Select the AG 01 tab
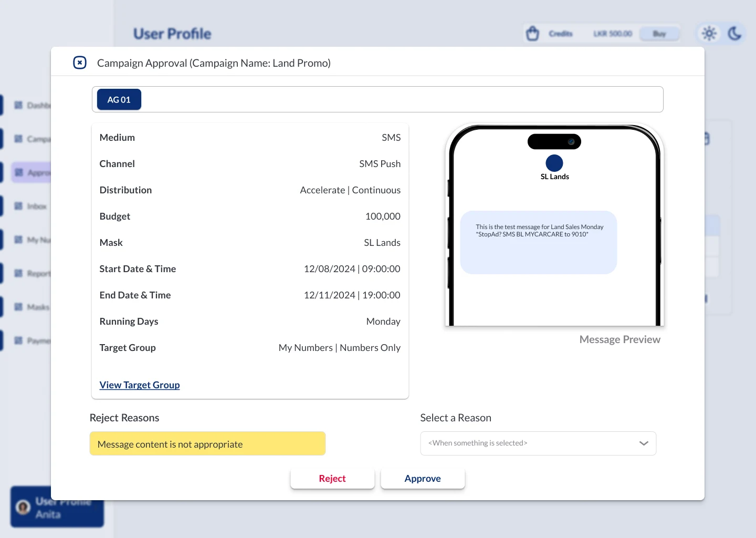756x538 pixels. (119, 99)
